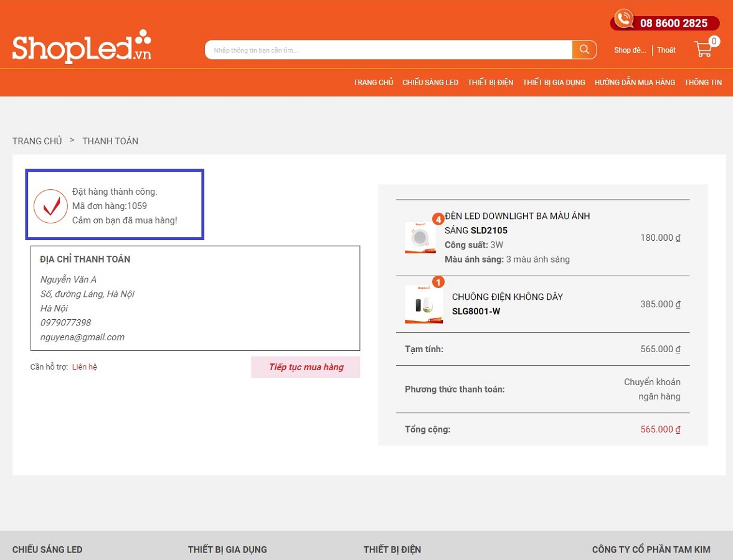Open the Thiết Bị Điện menu
Screen dimensions: 733x560
[490, 83]
